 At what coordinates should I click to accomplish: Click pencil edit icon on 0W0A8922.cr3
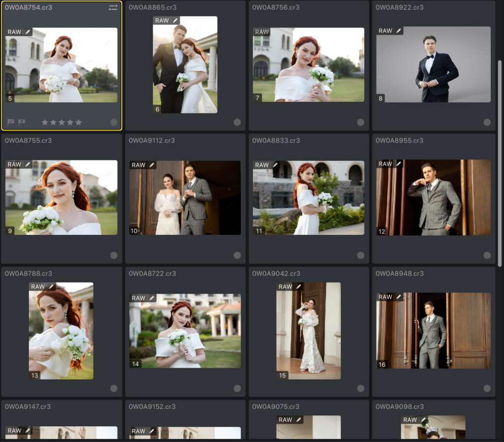coord(398,31)
